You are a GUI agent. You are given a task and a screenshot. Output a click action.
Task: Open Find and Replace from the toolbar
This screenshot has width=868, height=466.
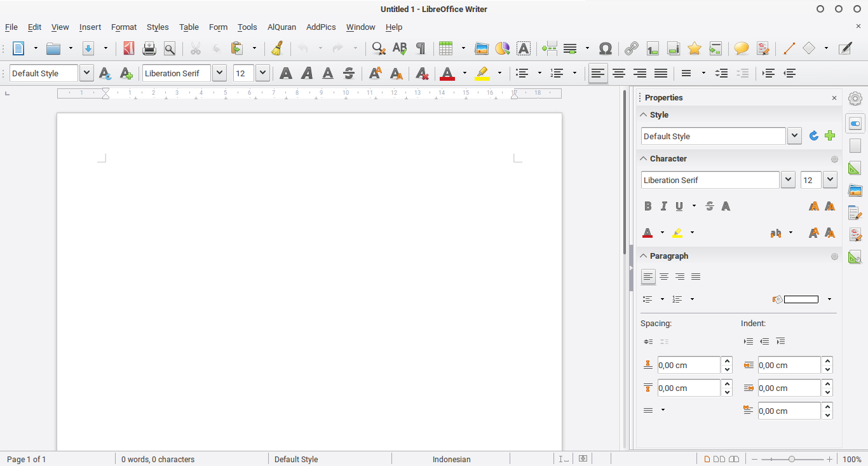[378, 48]
